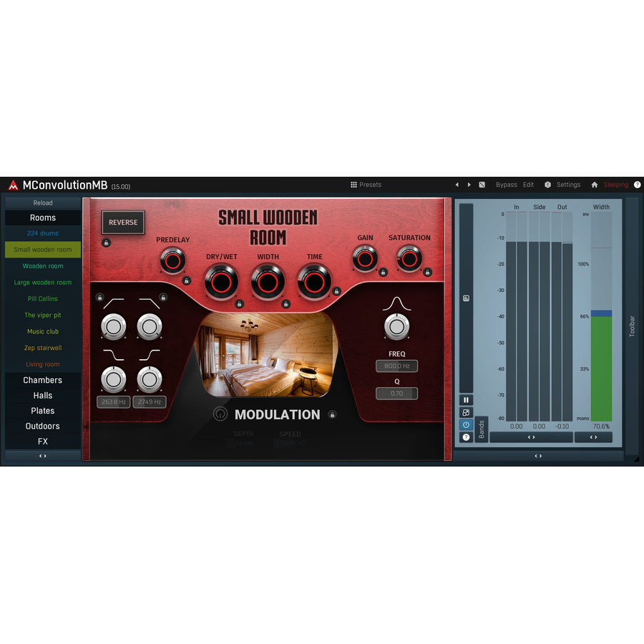Toggle lock beside the Modulation title
This screenshot has width=644, height=644.
pos(332,415)
